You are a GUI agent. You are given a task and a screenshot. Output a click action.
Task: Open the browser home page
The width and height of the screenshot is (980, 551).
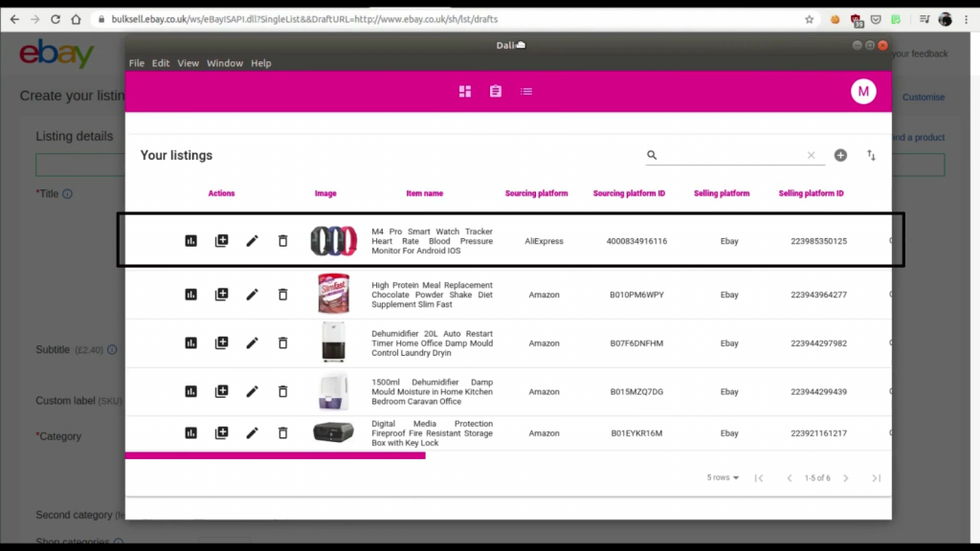coord(76,19)
